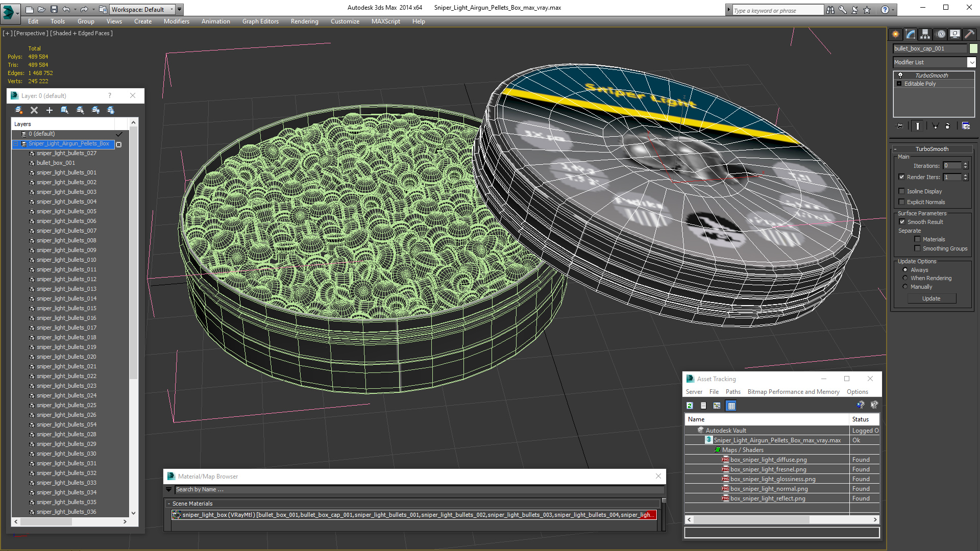
Task: Click Make Unique icon under modifier stack
Action: pos(935,126)
